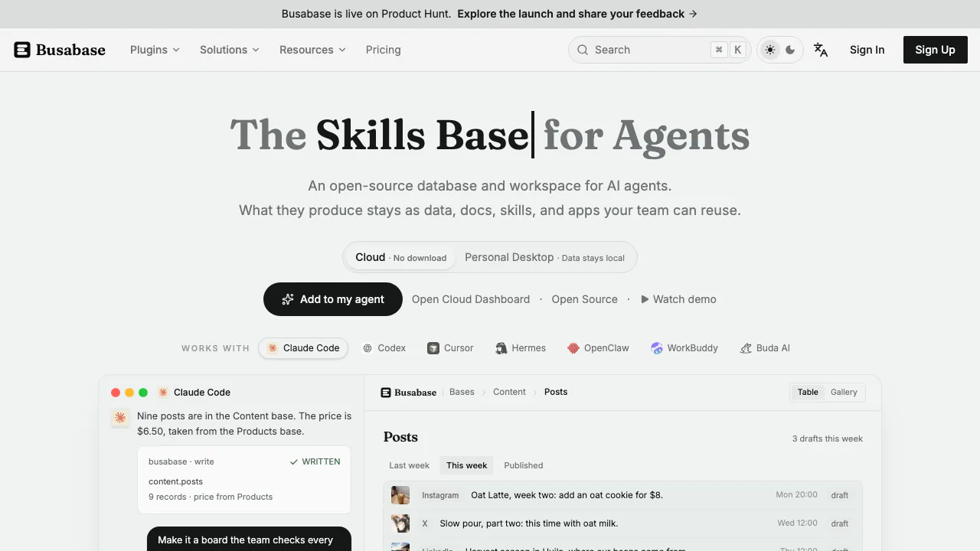Switch the Posts view to Table
This screenshot has width=980, height=551.
[808, 392]
